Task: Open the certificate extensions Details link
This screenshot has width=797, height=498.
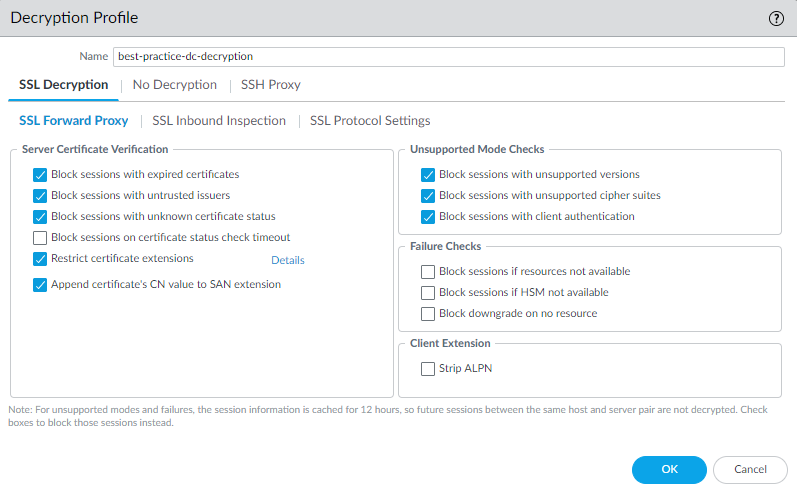Action: (x=288, y=260)
